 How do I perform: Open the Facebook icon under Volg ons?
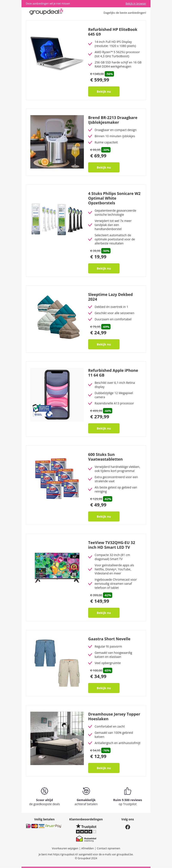(x=127, y=827)
